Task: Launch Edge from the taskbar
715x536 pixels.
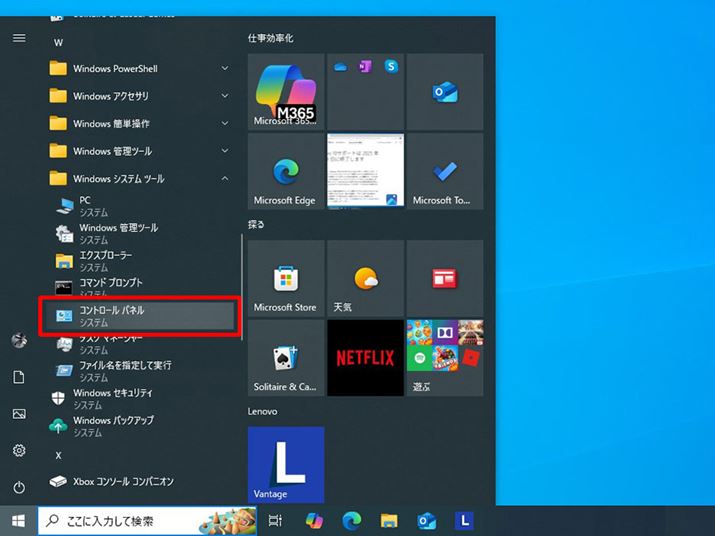Action: pyautogui.click(x=352, y=520)
